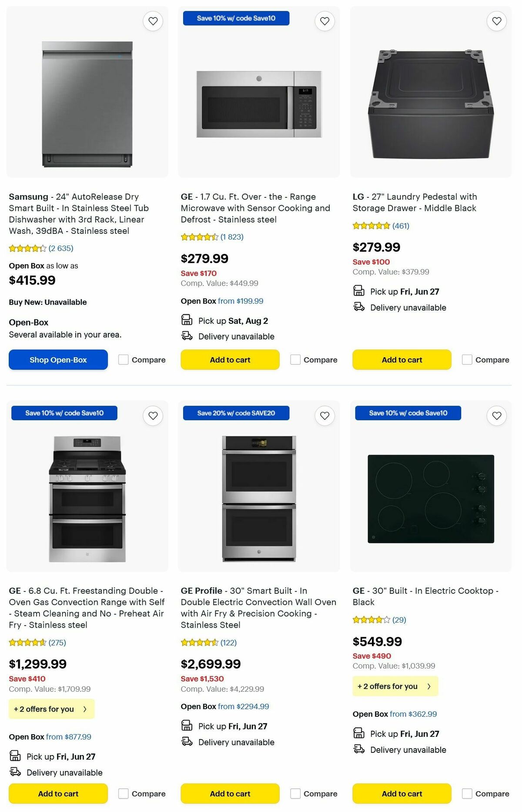The width and height of the screenshot is (522, 812).
Task: Add the Samsung dishwasher to favorites
Action: 152,21
